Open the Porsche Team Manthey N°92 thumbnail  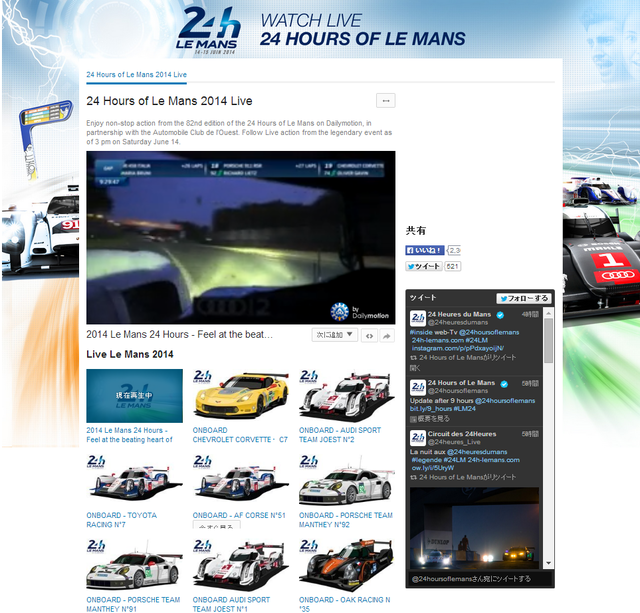point(347,481)
